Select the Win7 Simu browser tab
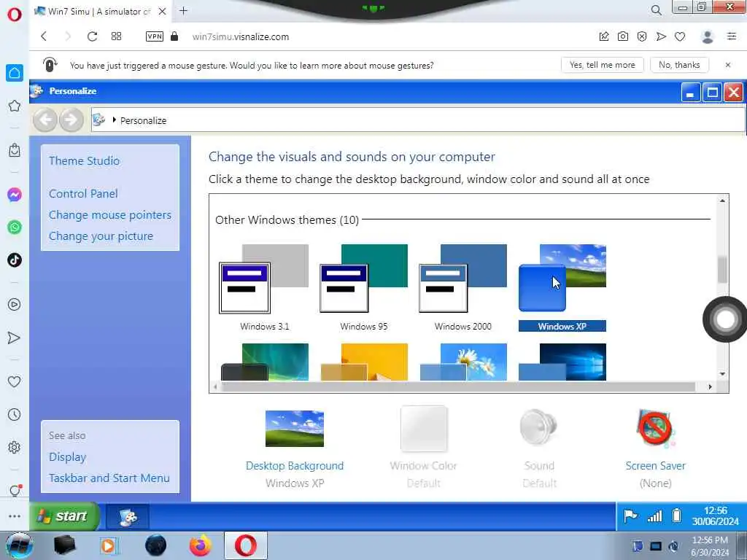This screenshot has width=747, height=560. tap(100, 11)
